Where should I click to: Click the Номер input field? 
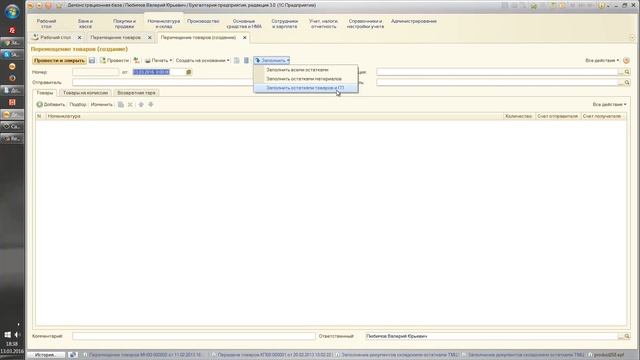(x=96, y=72)
